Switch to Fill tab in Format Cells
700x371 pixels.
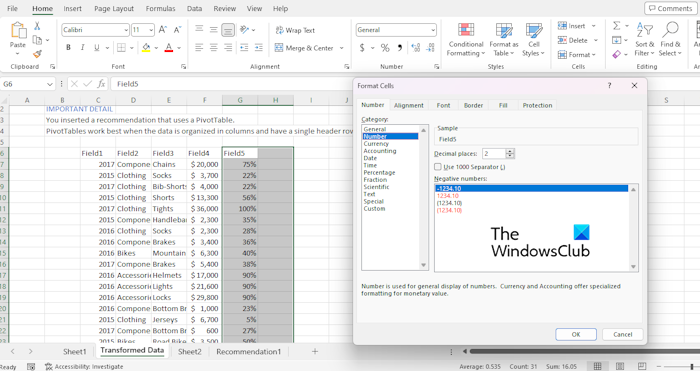[503, 105]
